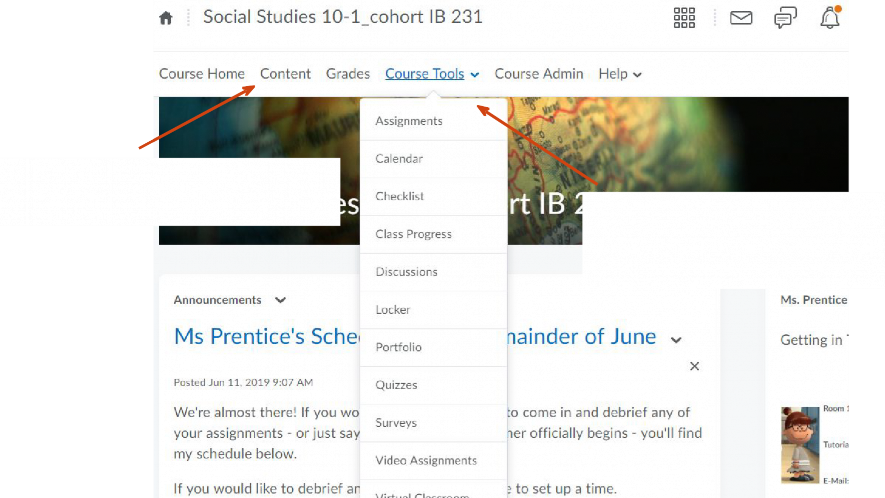Viewport: 885px width, 498px height.
Task: Open Ms Prentice's Schedule announcement link
Action: pos(266,336)
